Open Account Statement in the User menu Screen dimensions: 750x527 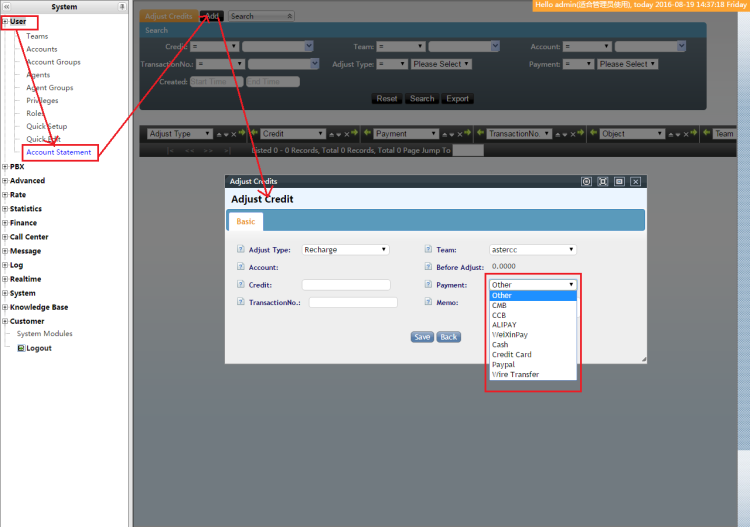[x=59, y=153]
